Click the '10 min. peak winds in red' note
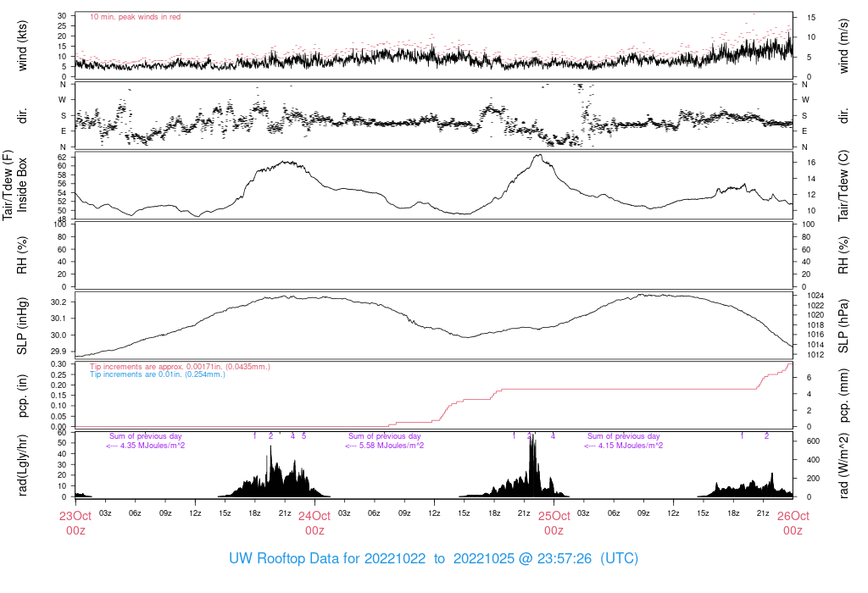Screen dimensions: 868x593 coord(135,17)
